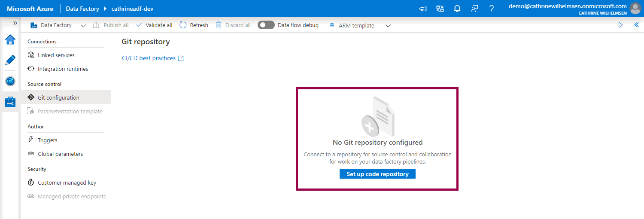Open the announcements megaphone icon
This screenshot has width=644, height=219.
(x=423, y=9)
